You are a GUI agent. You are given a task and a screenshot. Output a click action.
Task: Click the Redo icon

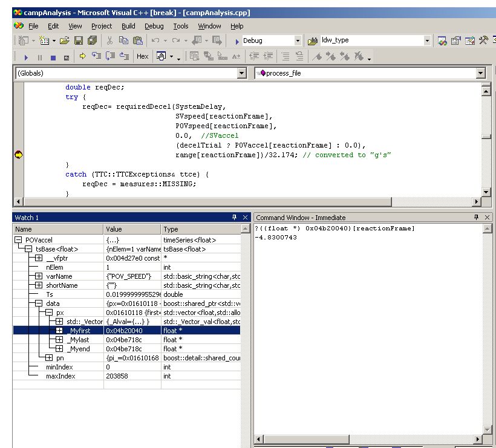tap(176, 40)
